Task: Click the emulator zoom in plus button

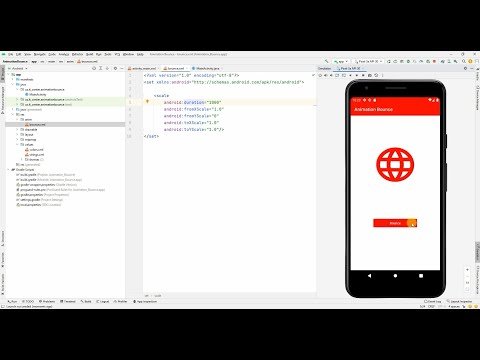Action: (467, 269)
